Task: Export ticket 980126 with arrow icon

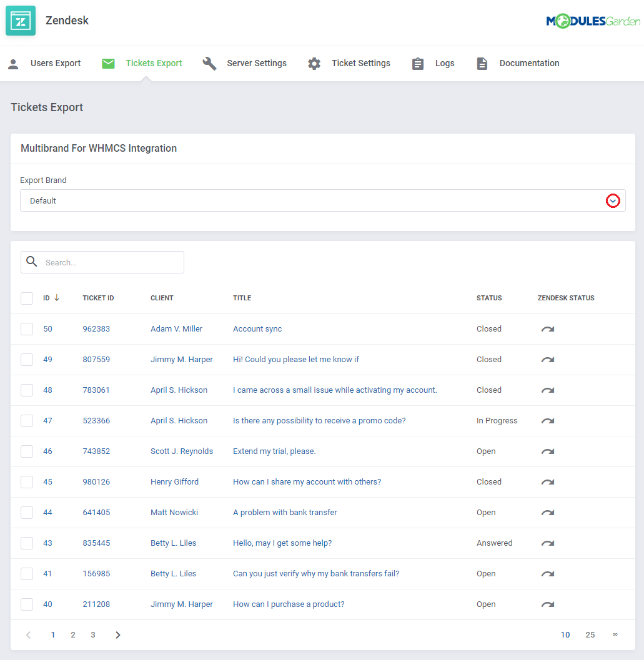Action: click(548, 482)
